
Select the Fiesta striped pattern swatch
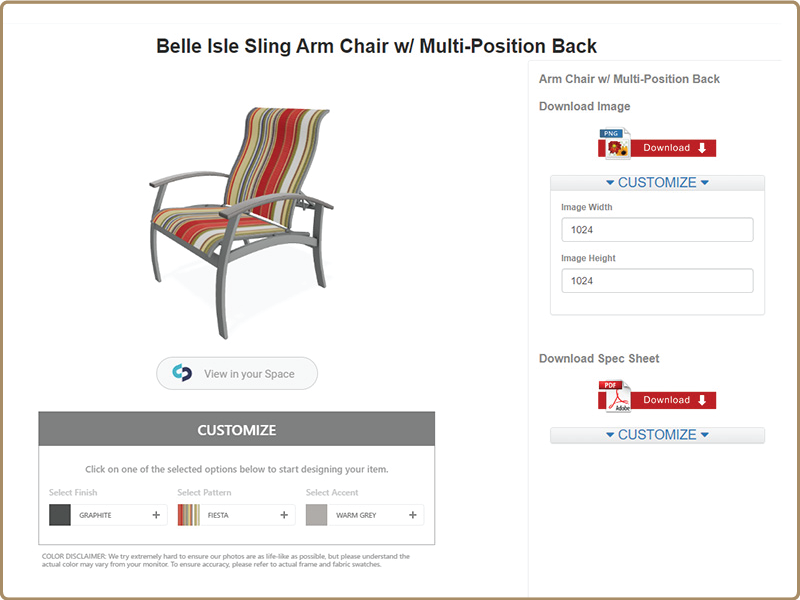pos(188,515)
